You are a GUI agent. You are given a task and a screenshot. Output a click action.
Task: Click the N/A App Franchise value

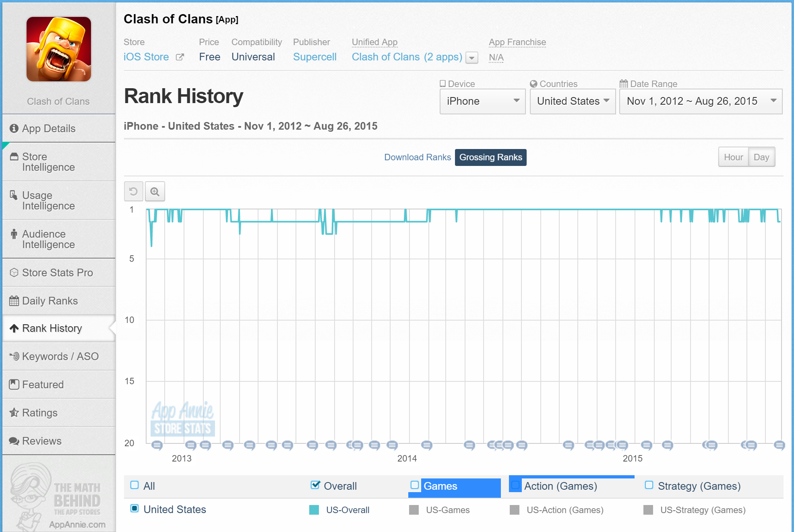(496, 58)
